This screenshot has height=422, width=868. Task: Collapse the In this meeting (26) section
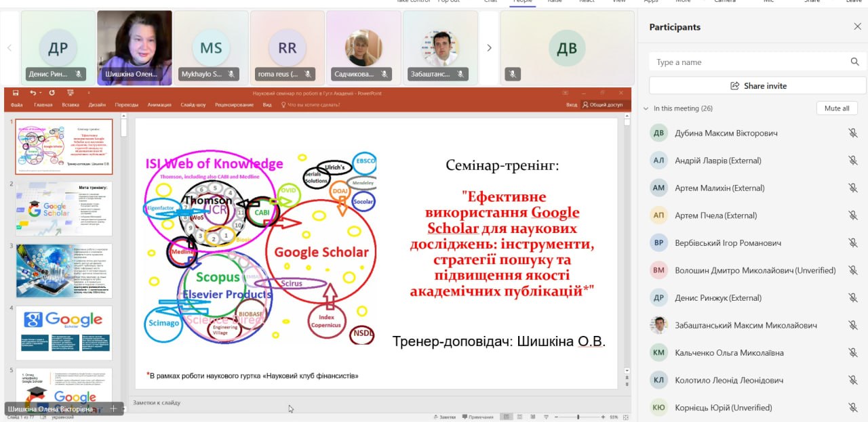[x=646, y=108]
